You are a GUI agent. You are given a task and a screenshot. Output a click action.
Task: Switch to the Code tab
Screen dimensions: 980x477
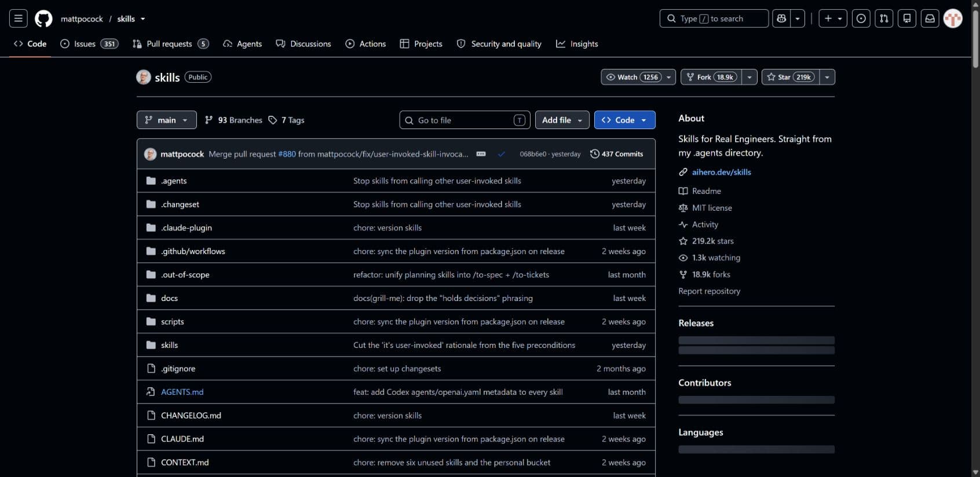pos(30,44)
